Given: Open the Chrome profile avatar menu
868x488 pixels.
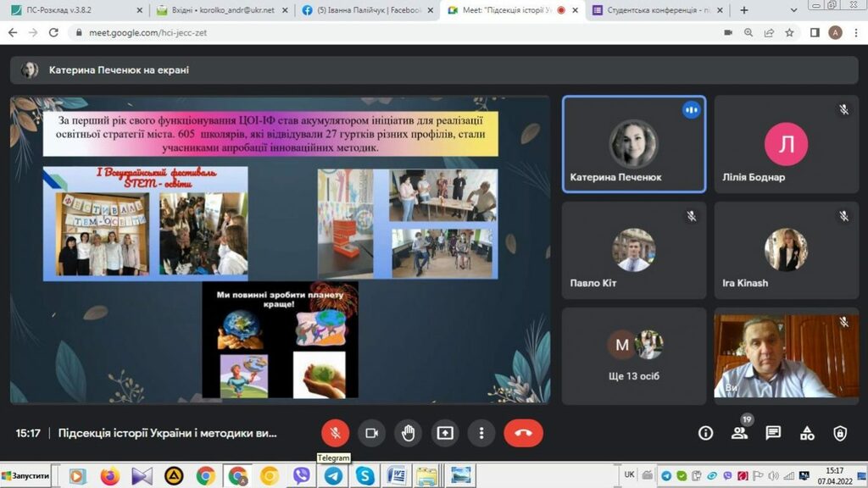Looking at the screenshot, I should 835,33.
